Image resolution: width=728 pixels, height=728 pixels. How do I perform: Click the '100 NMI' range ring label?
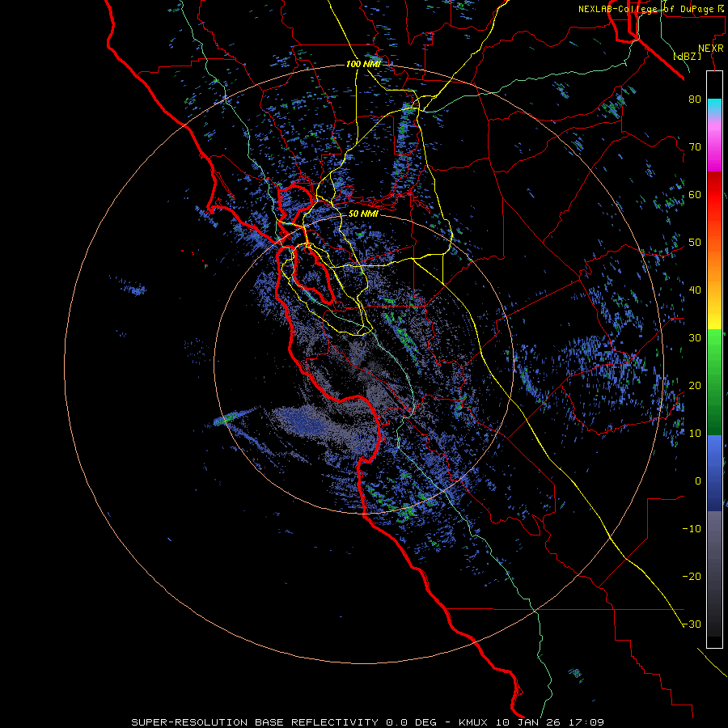[363, 64]
